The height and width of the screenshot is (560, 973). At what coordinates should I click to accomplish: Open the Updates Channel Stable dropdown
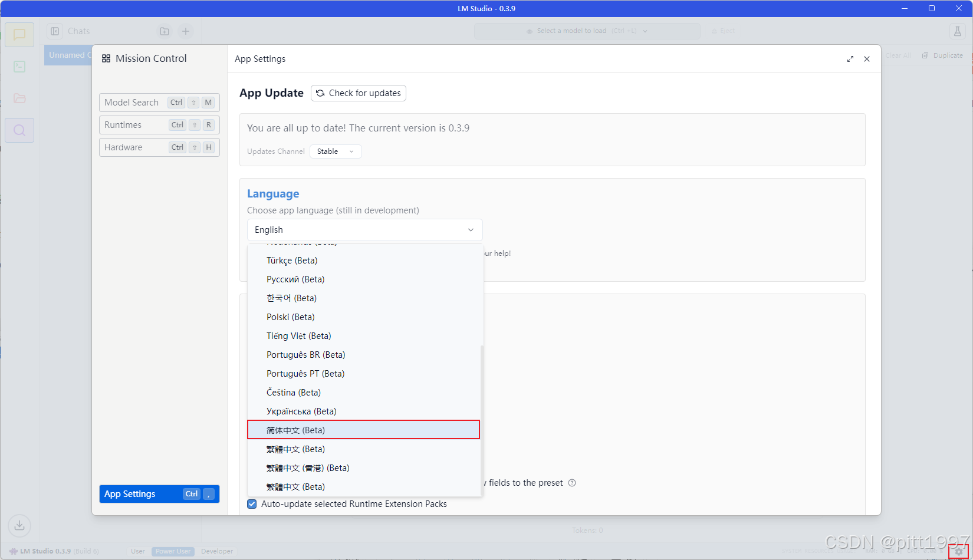(x=336, y=151)
